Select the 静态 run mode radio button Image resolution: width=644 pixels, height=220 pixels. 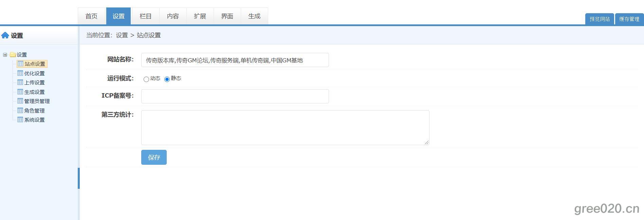click(167, 79)
